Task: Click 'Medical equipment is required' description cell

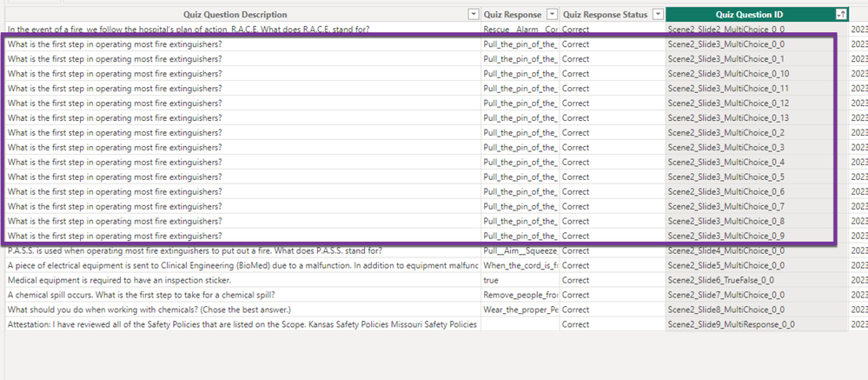Action: coord(242,280)
